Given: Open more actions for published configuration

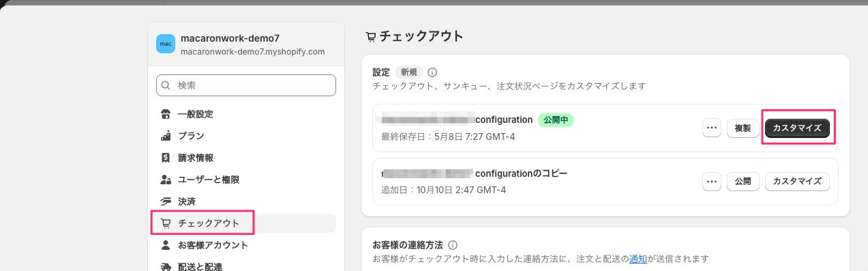Looking at the screenshot, I should click(712, 128).
